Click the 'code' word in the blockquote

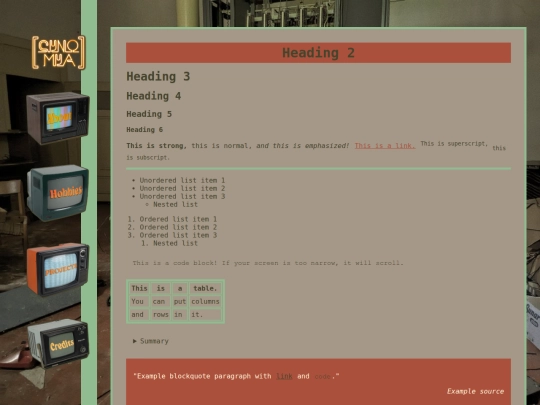[x=322, y=376]
